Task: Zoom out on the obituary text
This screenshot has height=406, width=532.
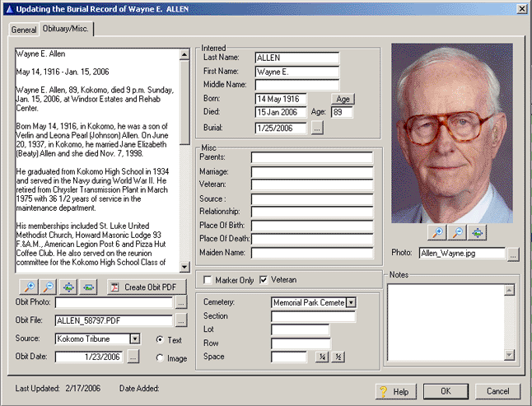Action: click(x=48, y=287)
